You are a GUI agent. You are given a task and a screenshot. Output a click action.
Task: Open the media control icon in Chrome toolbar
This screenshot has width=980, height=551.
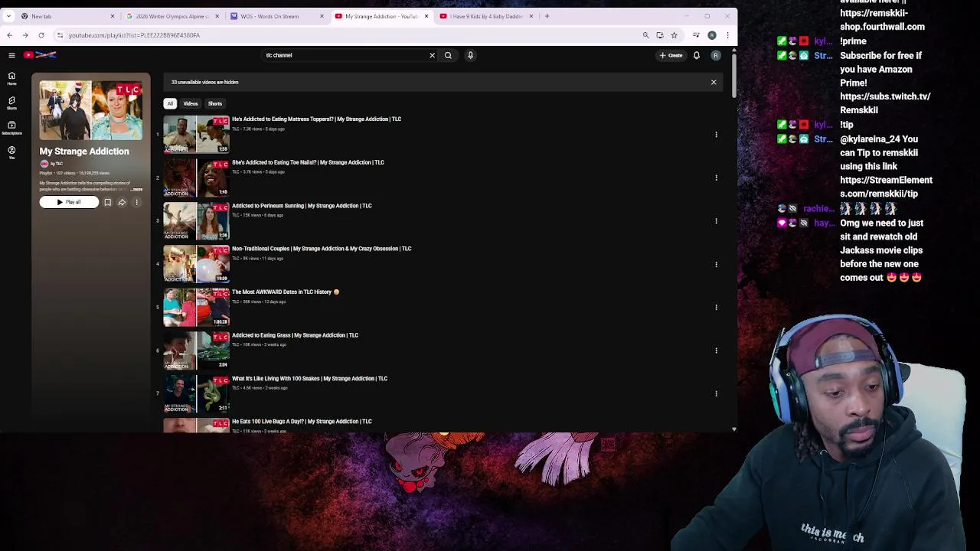coord(696,35)
